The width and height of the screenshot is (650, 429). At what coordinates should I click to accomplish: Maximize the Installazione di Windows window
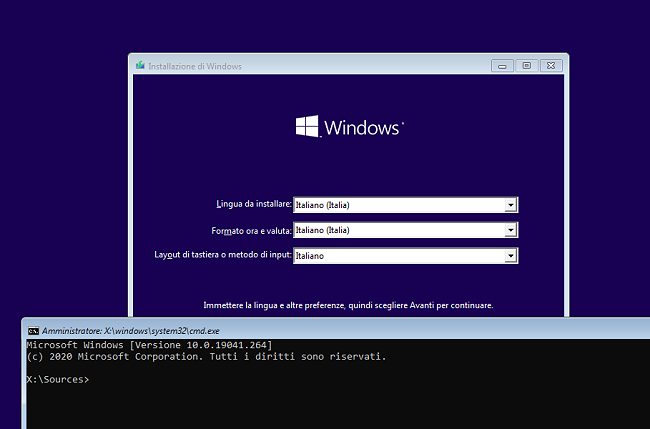pyautogui.click(x=526, y=66)
